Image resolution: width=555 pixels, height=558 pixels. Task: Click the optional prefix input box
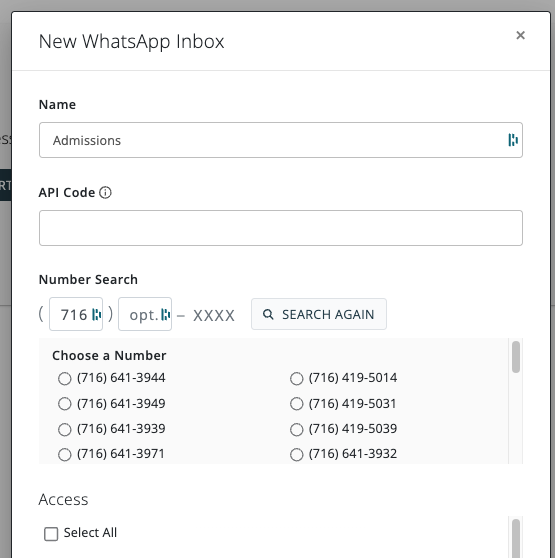coord(145,314)
